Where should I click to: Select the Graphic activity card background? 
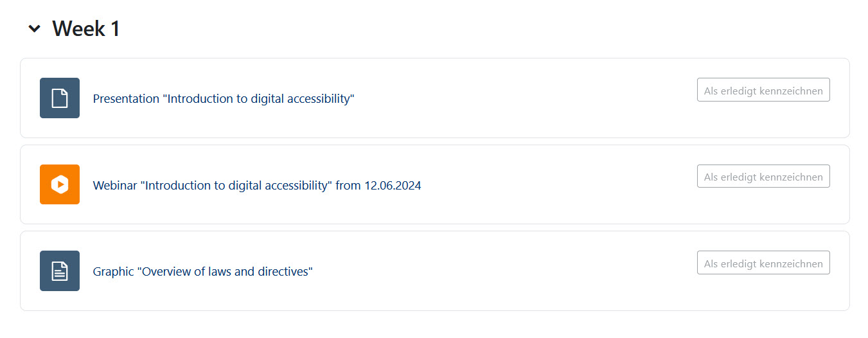[435, 271]
